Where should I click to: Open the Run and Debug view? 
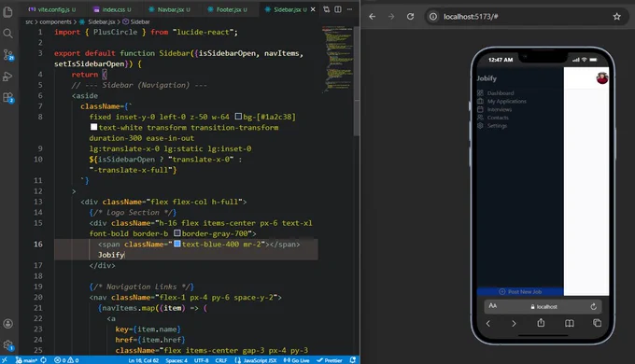(x=7, y=77)
